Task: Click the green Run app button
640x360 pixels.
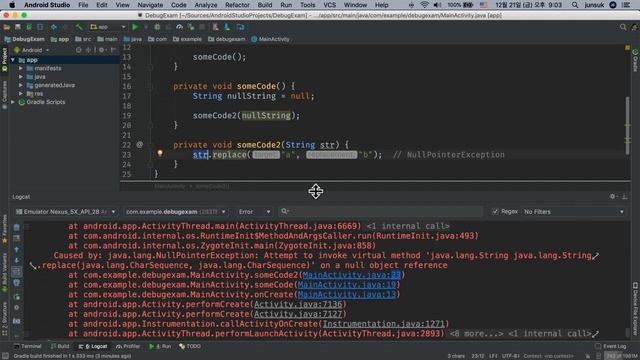Action: point(135,27)
